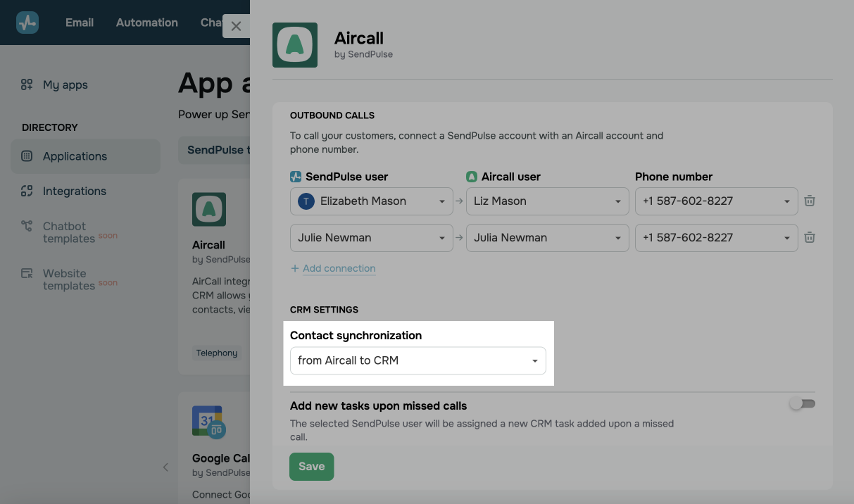Open the Elizabeth Mason user dropdown
Viewport: 854px width, 504px height.
click(372, 201)
